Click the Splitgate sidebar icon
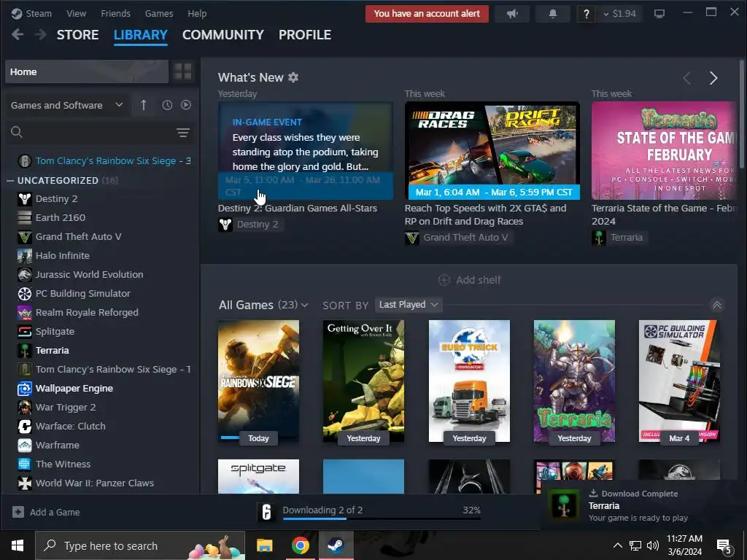 point(25,332)
